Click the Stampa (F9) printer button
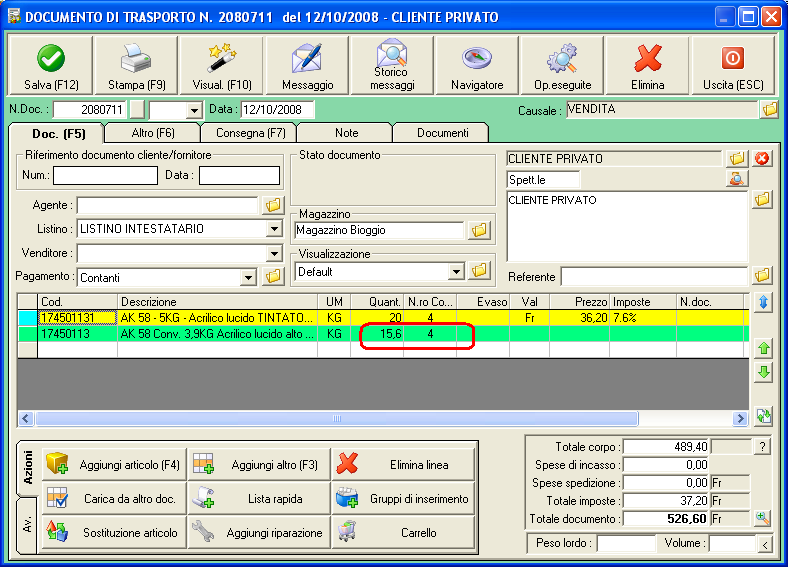The width and height of the screenshot is (788, 567). (x=136, y=65)
